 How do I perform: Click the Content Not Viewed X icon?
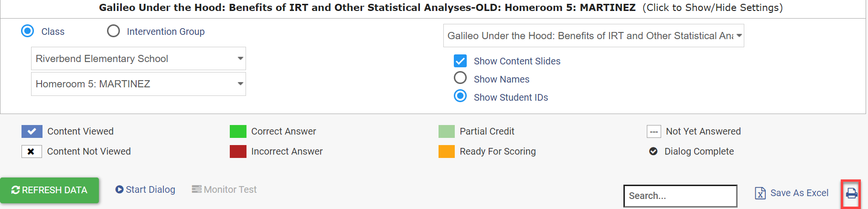tap(32, 151)
